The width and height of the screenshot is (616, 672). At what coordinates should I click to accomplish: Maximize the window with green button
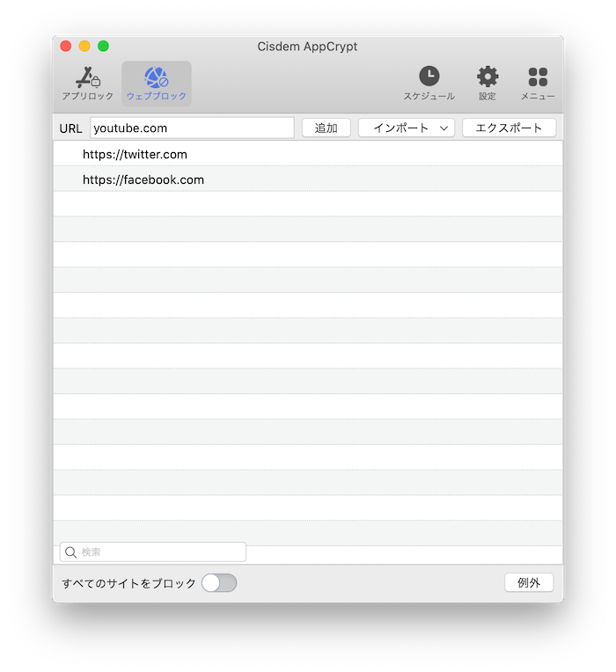tap(103, 46)
